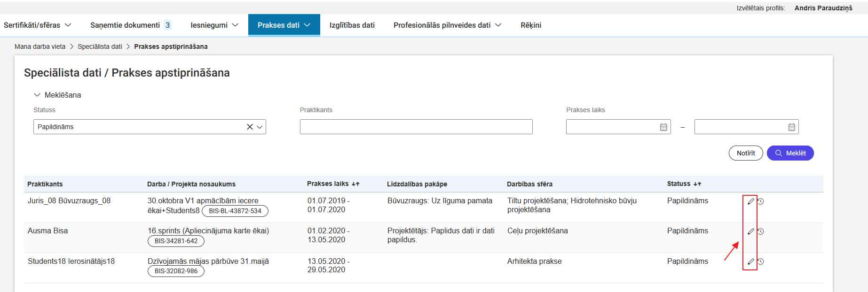Image resolution: width=868 pixels, height=292 pixels.
Task: Toggle Statuss column sorting arrows
Action: coord(698,184)
